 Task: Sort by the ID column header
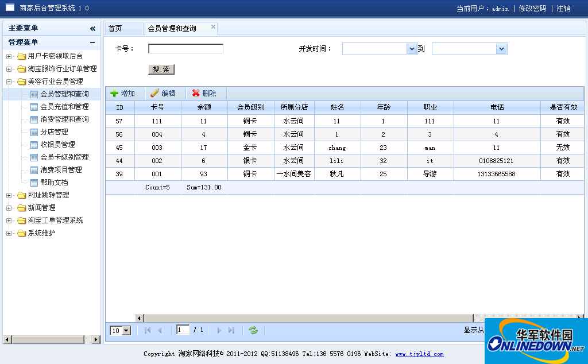click(x=119, y=107)
